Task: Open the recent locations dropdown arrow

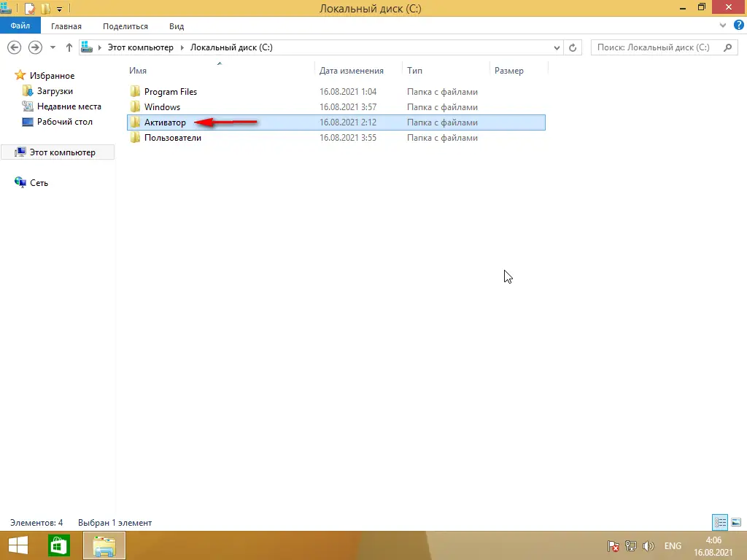Action: point(53,47)
